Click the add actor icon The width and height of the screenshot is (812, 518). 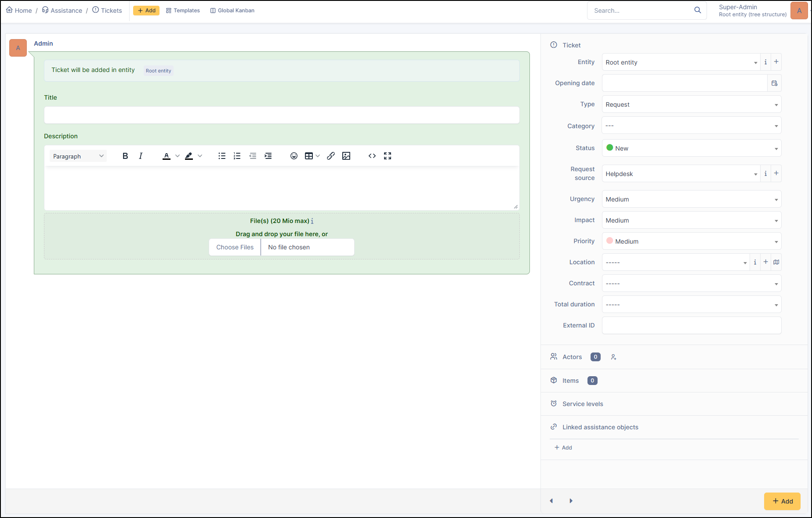click(x=613, y=357)
